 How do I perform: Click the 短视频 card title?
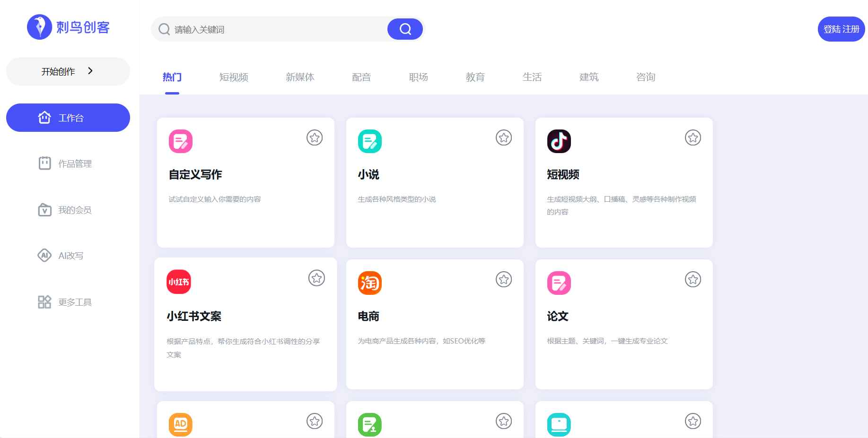(x=563, y=174)
